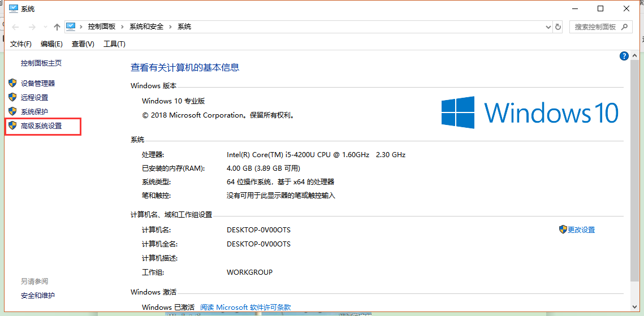Screen dimensions: 644x316
Task: Click the search magnifier icon
Action: (x=624, y=27)
